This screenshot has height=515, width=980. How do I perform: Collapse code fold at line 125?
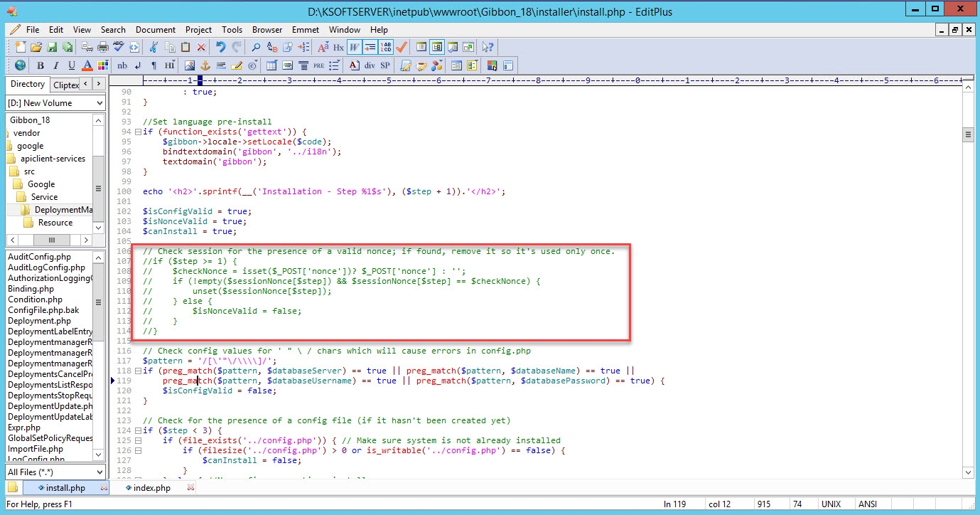pos(138,441)
